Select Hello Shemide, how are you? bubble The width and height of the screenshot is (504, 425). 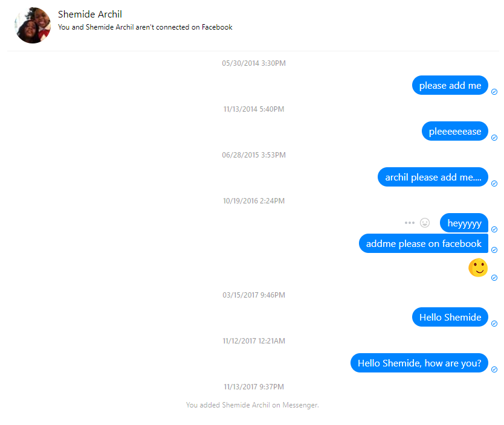(x=419, y=363)
